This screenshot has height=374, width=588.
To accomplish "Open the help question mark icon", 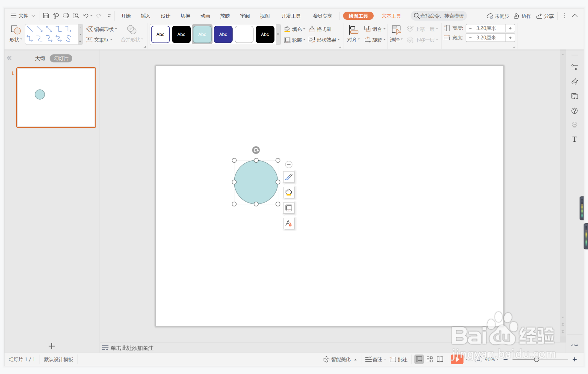I will click(x=574, y=111).
